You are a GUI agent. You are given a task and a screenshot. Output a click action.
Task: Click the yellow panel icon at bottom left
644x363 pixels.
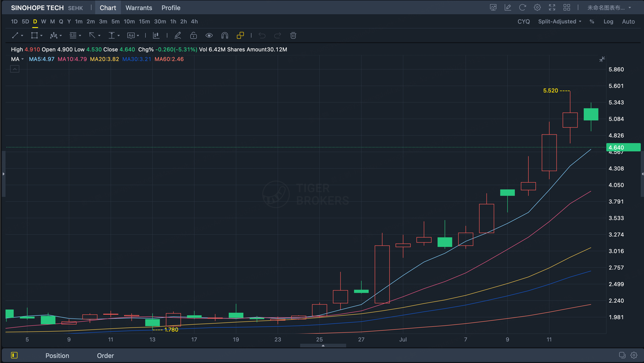point(14,355)
